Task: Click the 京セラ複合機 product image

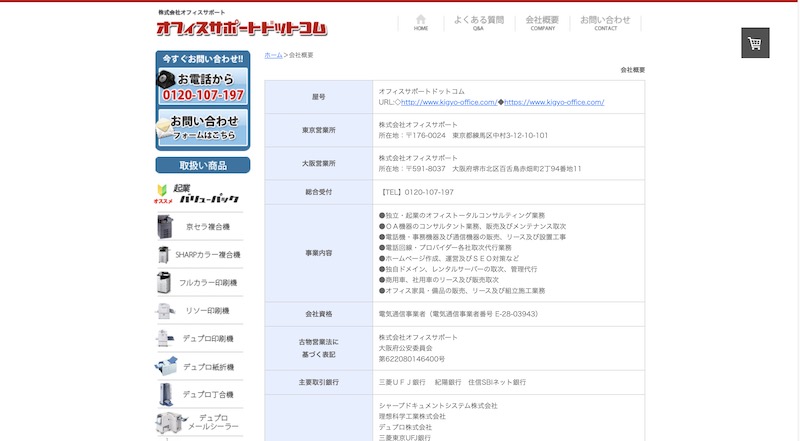Action: (165, 227)
